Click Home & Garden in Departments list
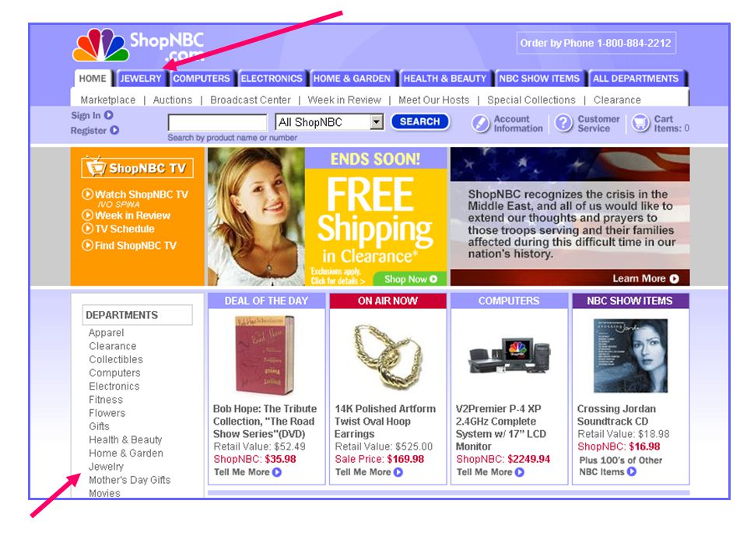 [126, 453]
